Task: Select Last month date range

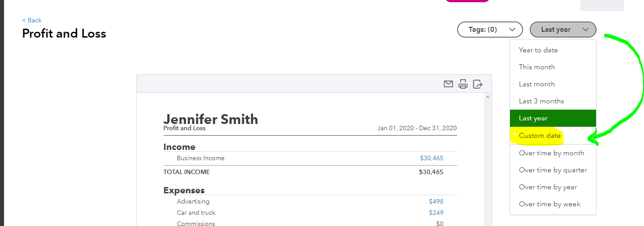Action: point(537,84)
